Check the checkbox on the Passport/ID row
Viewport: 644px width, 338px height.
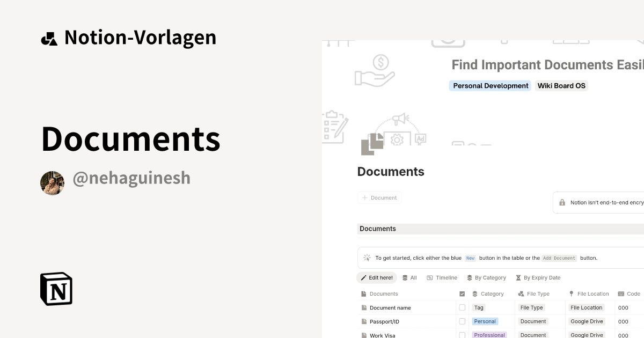point(462,321)
